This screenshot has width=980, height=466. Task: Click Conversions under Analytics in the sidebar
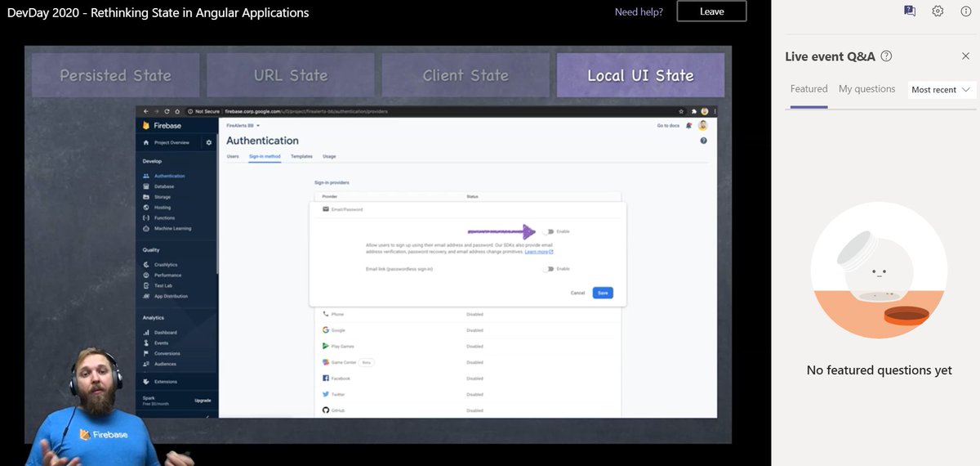(x=167, y=353)
